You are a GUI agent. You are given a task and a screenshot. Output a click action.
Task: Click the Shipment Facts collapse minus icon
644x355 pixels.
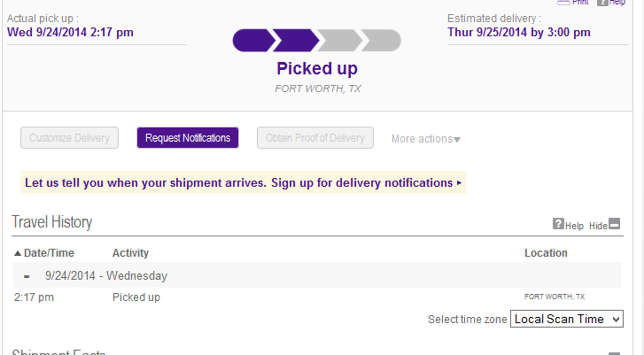pyautogui.click(x=615, y=351)
